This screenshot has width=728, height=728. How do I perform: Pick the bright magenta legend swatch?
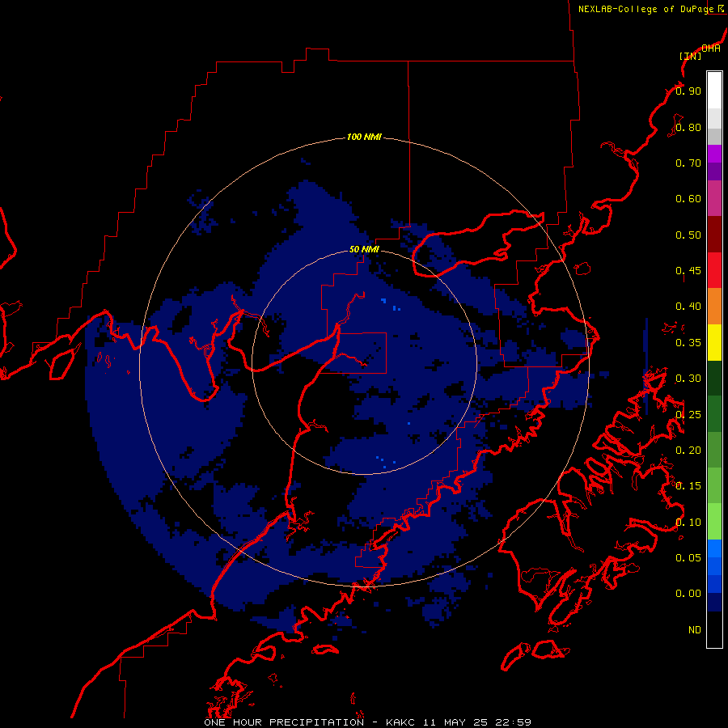pos(714,154)
